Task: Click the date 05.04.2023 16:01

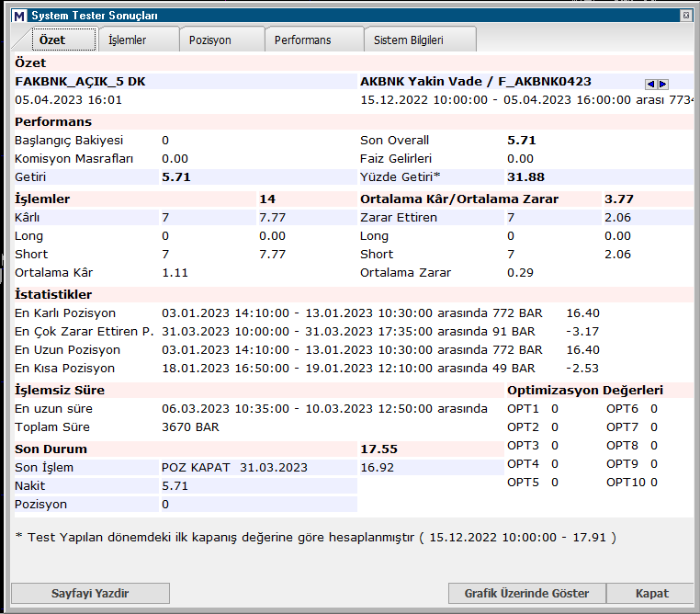Action: [68, 99]
